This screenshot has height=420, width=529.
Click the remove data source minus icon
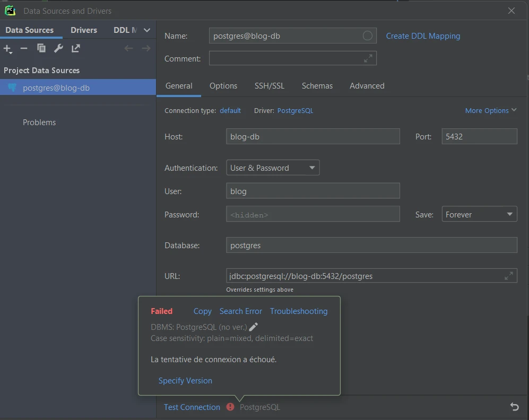click(24, 49)
